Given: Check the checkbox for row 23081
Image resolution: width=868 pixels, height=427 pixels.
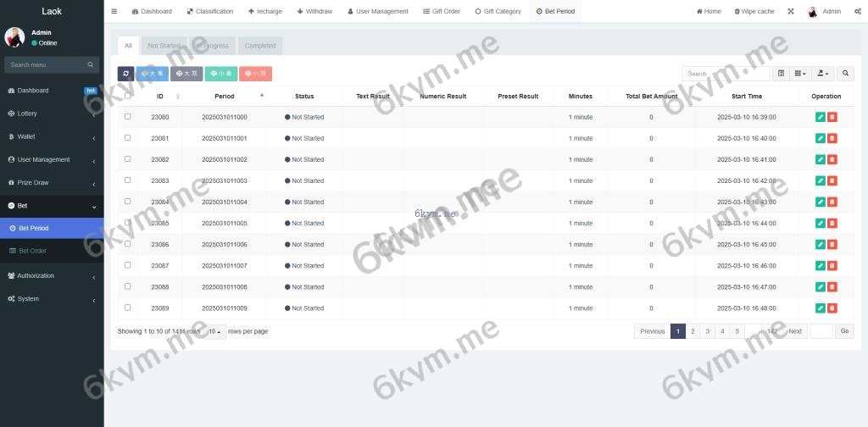Looking at the screenshot, I should (128, 138).
